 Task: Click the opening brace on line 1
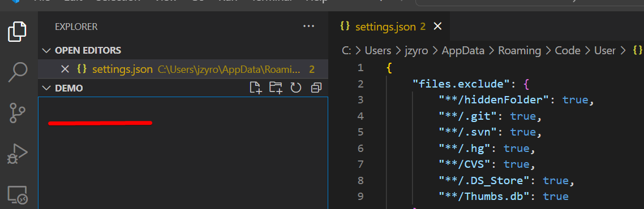pyautogui.click(x=389, y=68)
